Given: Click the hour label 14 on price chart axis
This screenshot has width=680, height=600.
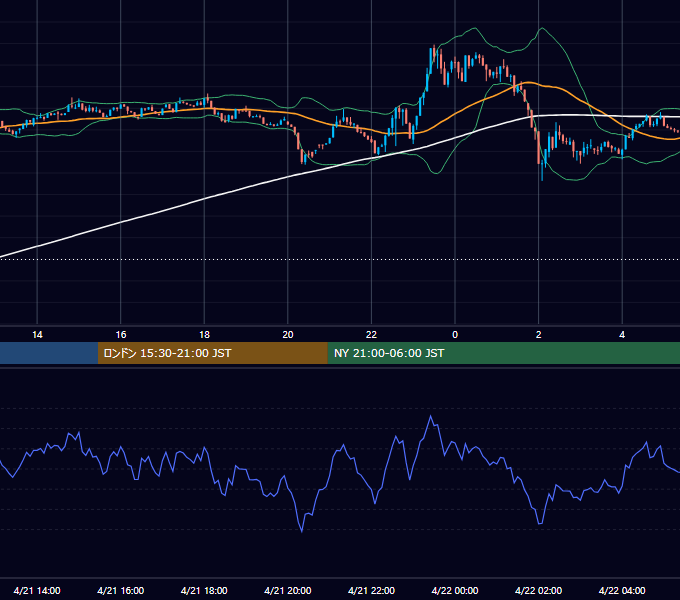Looking at the screenshot, I should [x=37, y=335].
